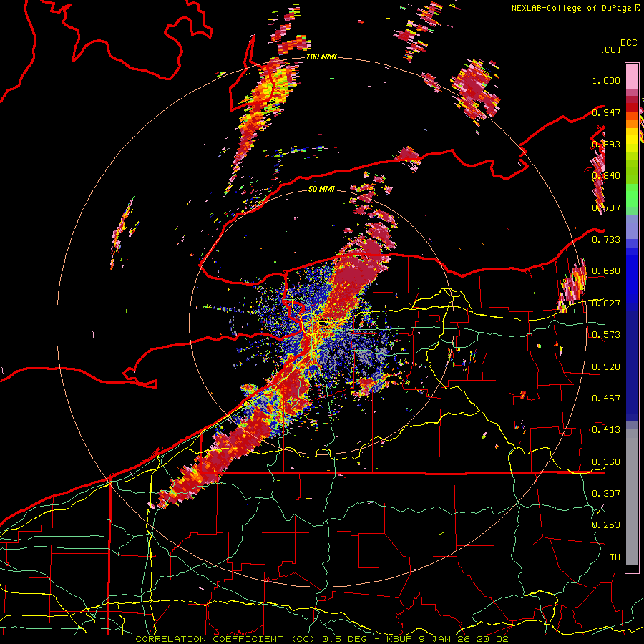Click the 0.307 legend value
This screenshot has width=644, height=644.
coord(606,494)
